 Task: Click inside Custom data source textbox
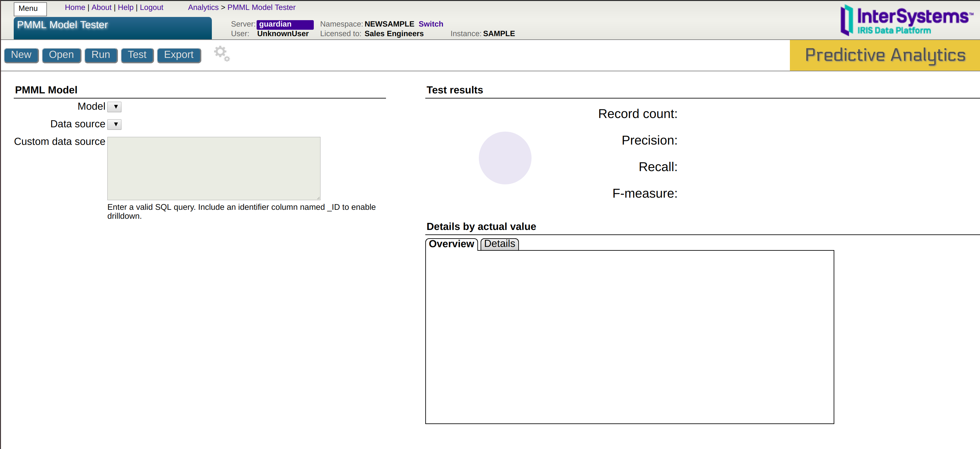214,168
